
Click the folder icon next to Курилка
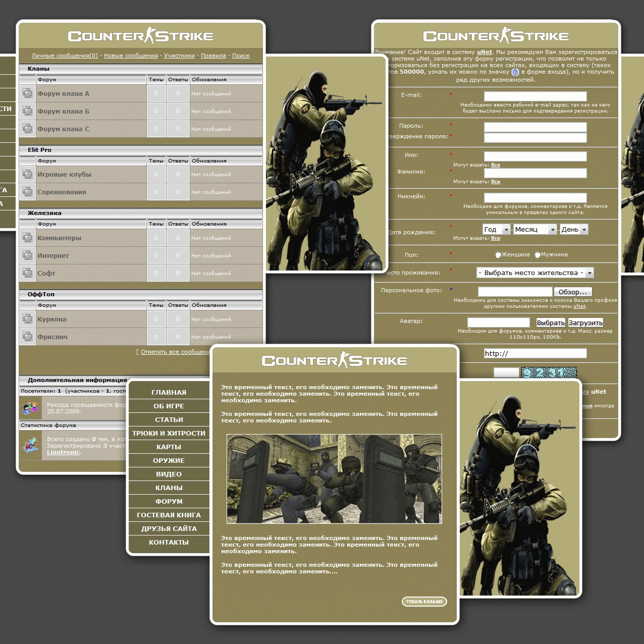click(x=27, y=319)
